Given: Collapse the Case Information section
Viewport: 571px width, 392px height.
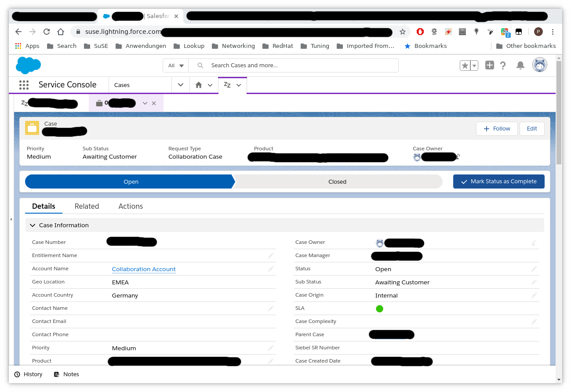Looking at the screenshot, I should [32, 225].
